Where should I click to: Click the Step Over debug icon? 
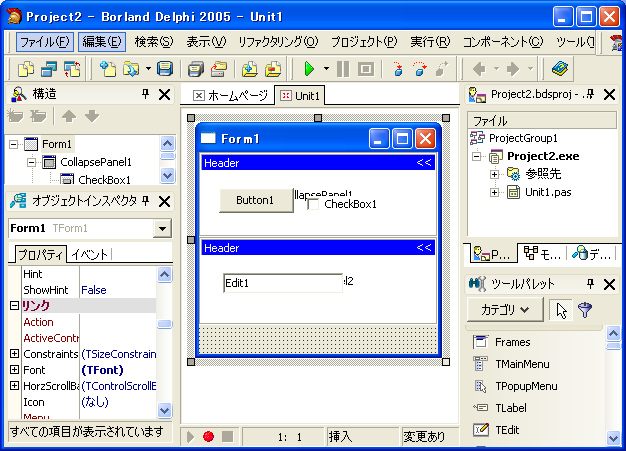419,69
